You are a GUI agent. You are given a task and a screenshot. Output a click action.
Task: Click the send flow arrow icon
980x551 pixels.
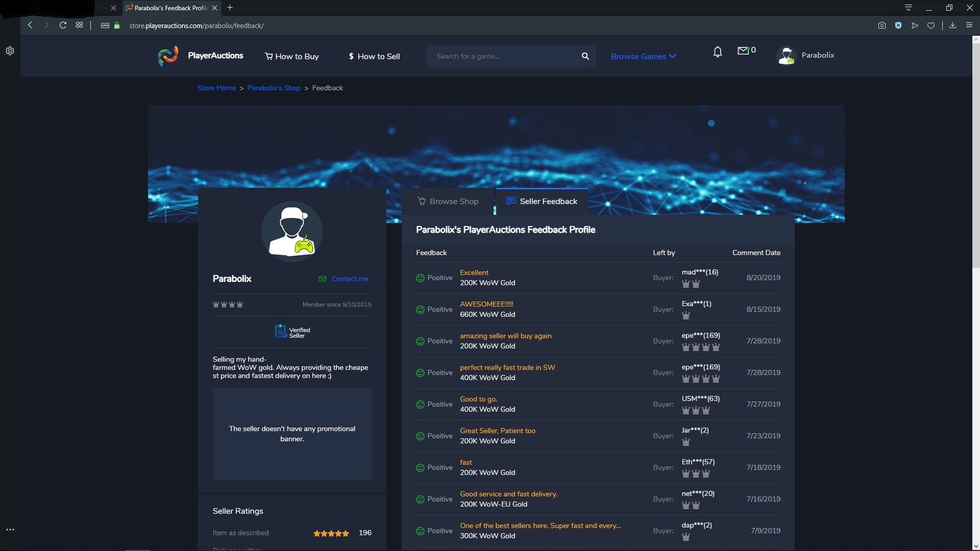coord(915,26)
